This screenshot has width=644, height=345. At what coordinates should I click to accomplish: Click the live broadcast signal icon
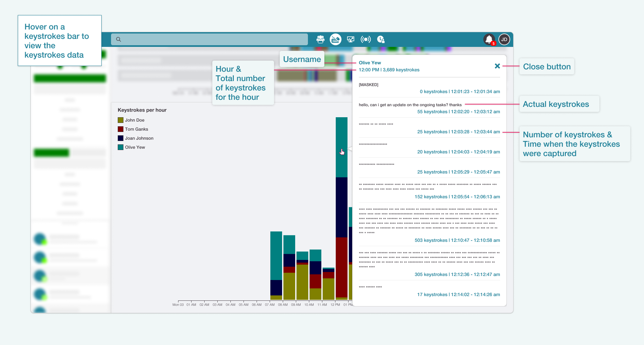pyautogui.click(x=366, y=40)
